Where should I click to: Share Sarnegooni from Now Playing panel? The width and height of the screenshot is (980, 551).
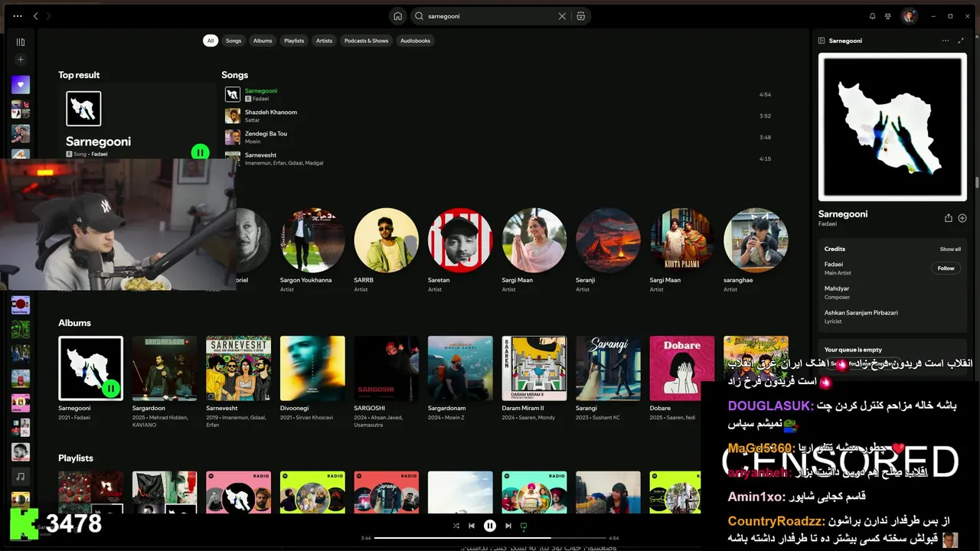click(x=949, y=218)
